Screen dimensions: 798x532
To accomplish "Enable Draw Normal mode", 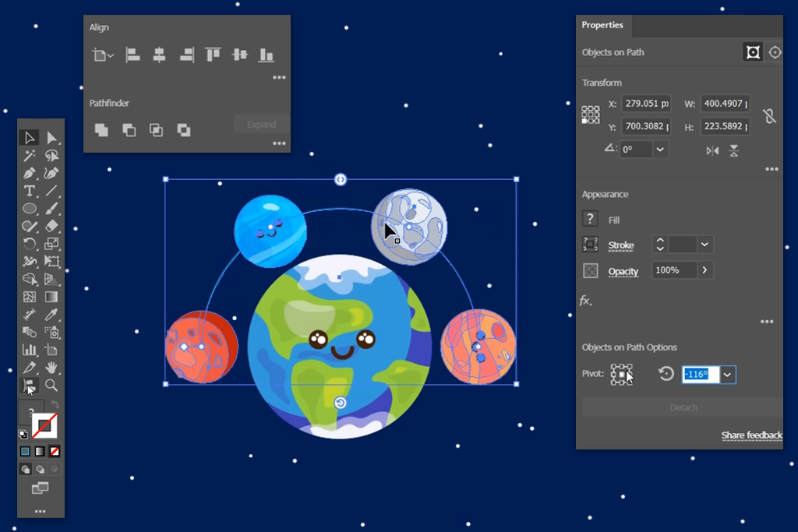I will point(25,469).
